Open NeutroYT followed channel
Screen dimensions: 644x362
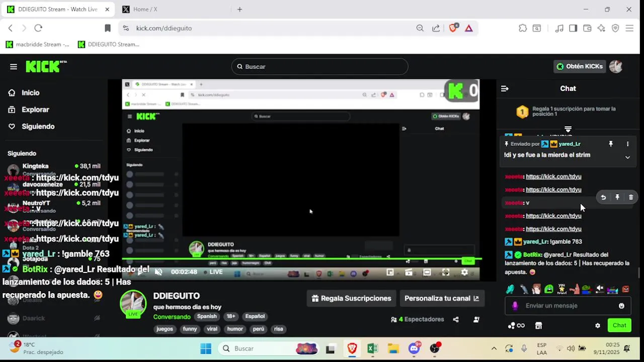[x=54, y=206]
